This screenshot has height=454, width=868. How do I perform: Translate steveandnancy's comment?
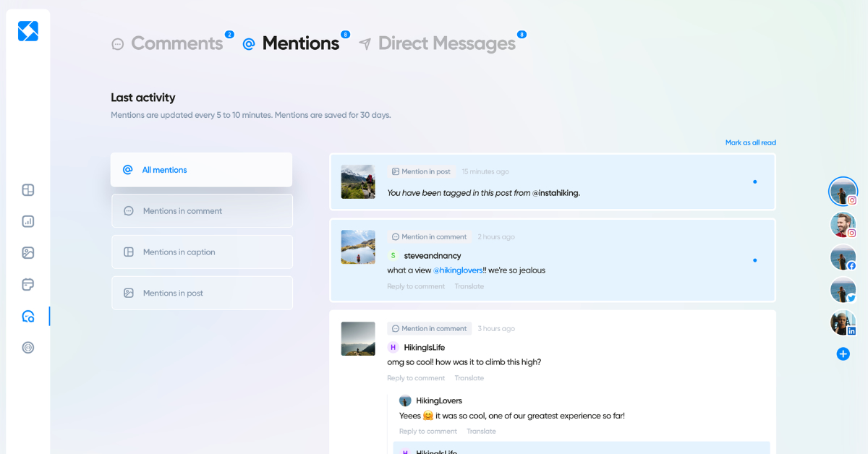(469, 286)
